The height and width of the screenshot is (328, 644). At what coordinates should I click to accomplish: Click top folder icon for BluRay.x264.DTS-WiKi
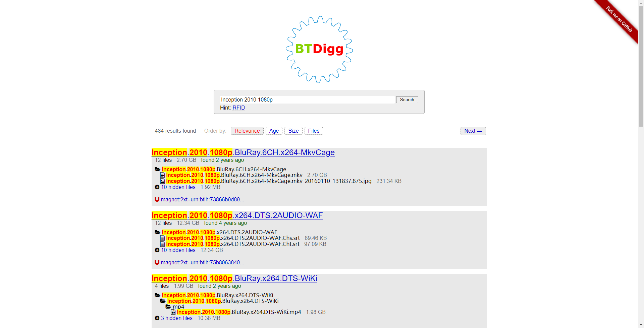coord(157,295)
